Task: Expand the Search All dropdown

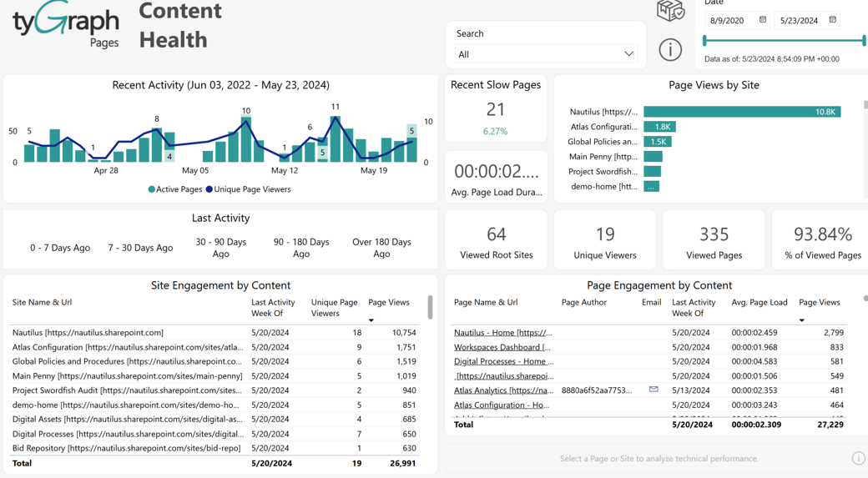Action: coord(545,54)
